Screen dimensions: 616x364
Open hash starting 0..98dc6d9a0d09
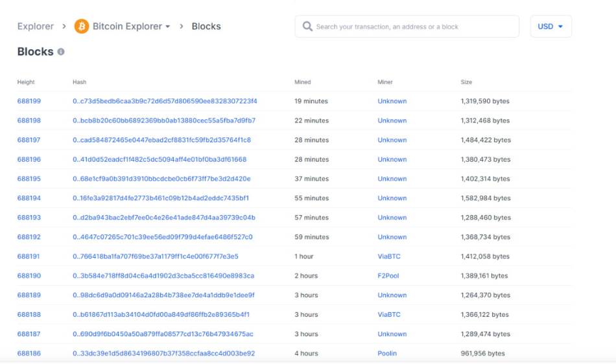pyautogui.click(x=163, y=295)
